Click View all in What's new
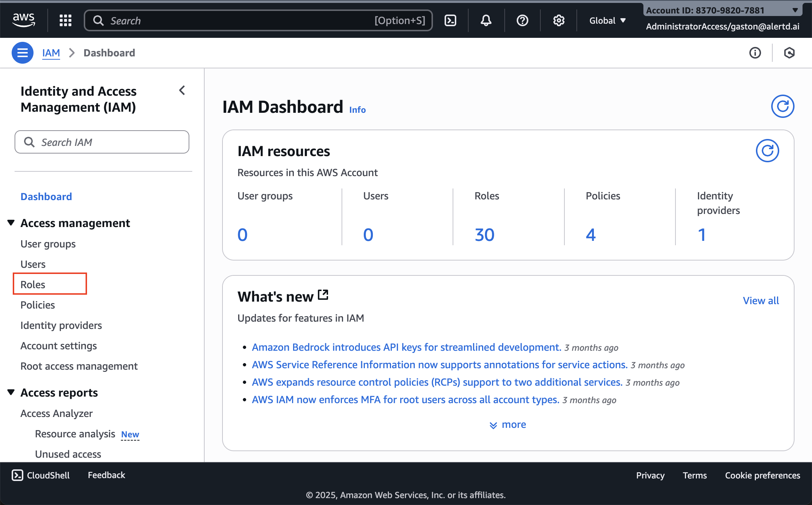 pyautogui.click(x=761, y=301)
